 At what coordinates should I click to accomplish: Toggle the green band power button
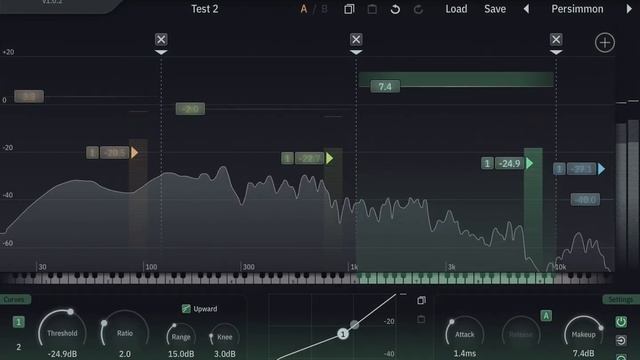(x=621, y=322)
